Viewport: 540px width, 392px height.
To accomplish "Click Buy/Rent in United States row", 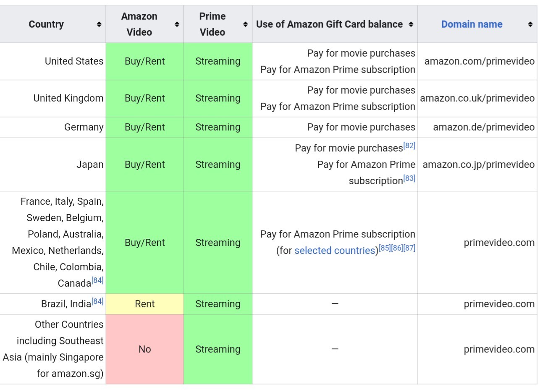I will (145, 61).
